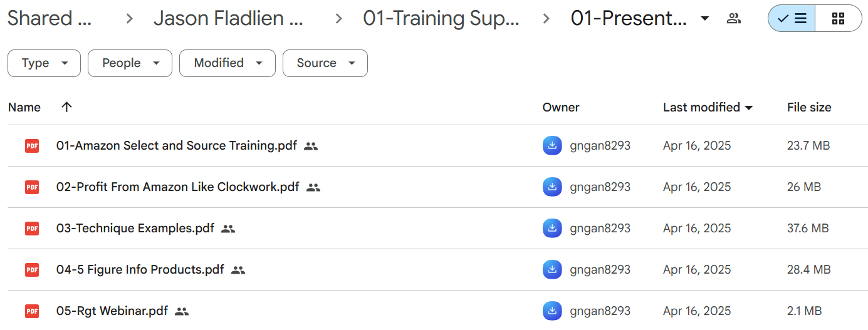Navigate to 01-Training Sup... breadcrumb
The height and width of the screenshot is (330, 868).
441,19
